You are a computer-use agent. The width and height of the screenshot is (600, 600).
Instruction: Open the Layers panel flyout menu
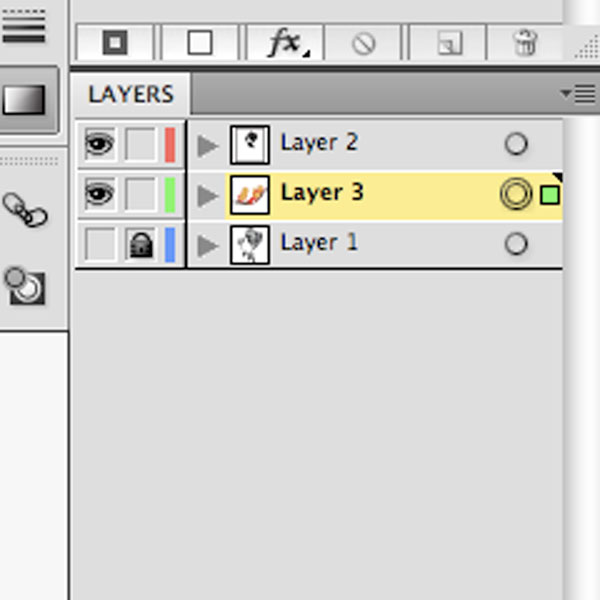click(578, 94)
